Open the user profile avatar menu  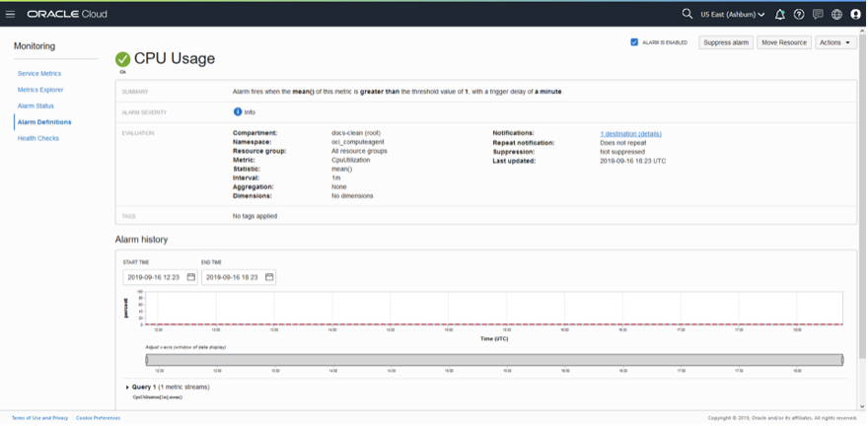pyautogui.click(x=855, y=15)
